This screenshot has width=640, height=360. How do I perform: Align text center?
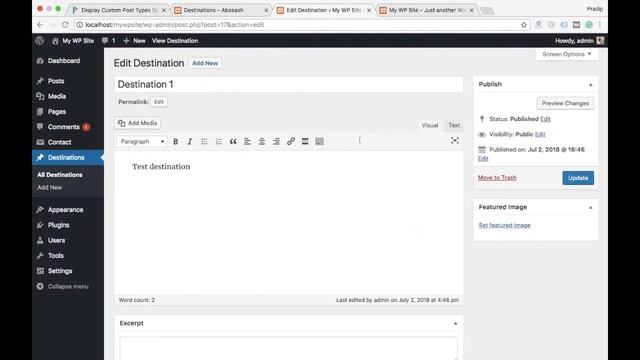click(x=262, y=141)
